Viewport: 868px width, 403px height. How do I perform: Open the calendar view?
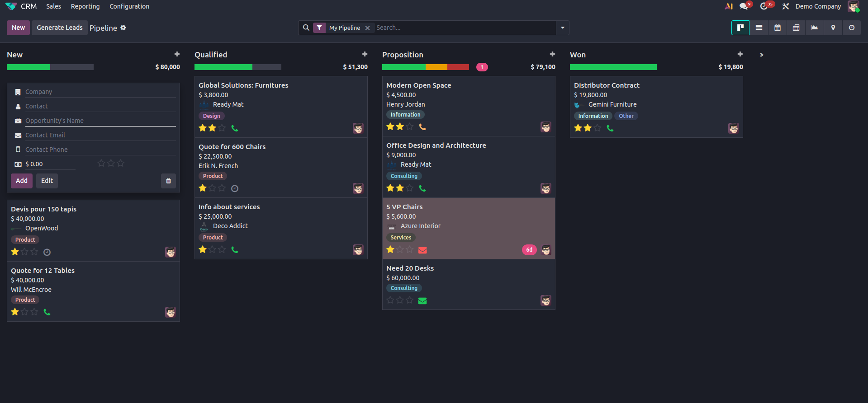tap(778, 28)
